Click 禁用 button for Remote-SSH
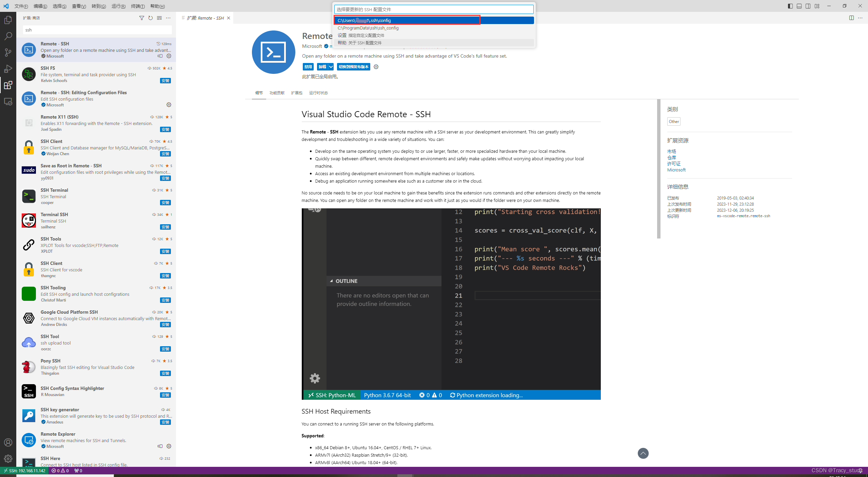The height and width of the screenshot is (477, 868). (307, 66)
